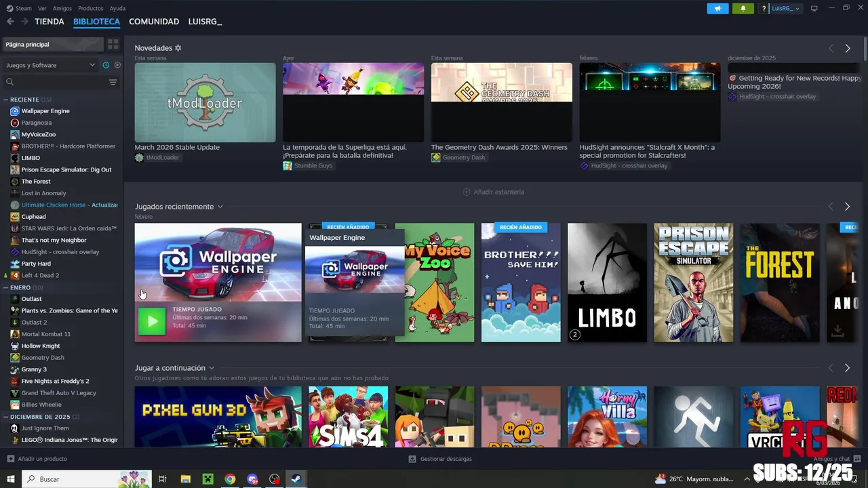The width and height of the screenshot is (868, 488).
Task: Click Left 4 Dead 2 sidebar icon
Action: 15,275
